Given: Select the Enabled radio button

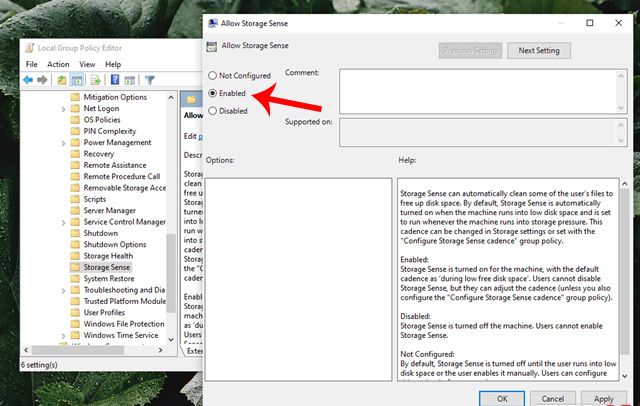Looking at the screenshot, I should pos(212,93).
